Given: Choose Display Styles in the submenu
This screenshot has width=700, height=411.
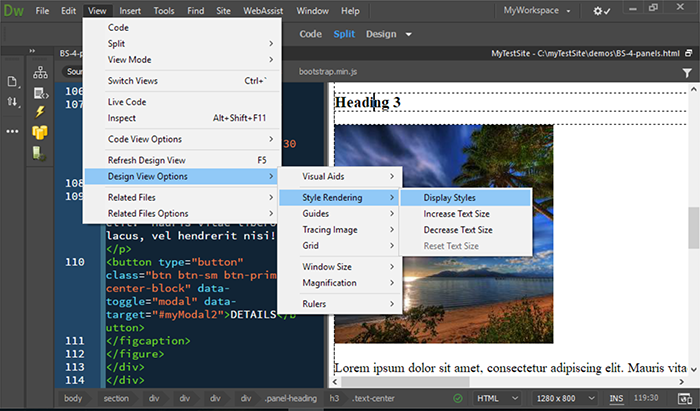Looking at the screenshot, I should tap(466, 198).
